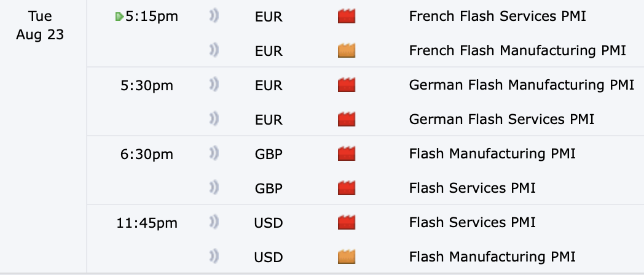The image size is (644, 275).
Task: Click orange impact icon for French Flash Manufacturing PMI
Action: pos(347,51)
